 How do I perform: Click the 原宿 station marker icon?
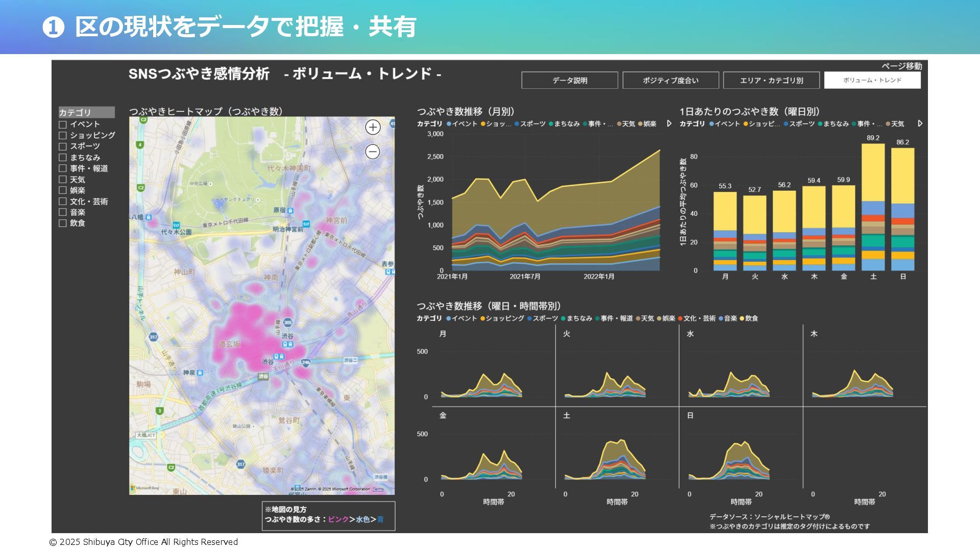click(290, 210)
